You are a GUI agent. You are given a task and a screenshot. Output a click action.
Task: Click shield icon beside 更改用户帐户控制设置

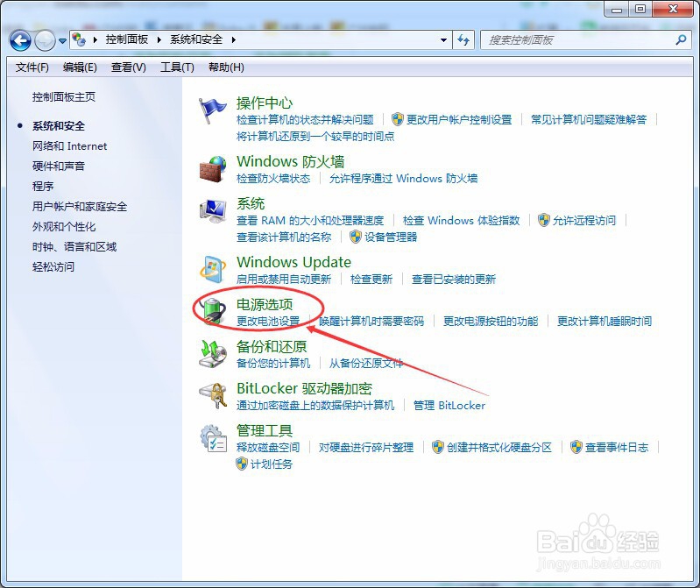point(398,119)
